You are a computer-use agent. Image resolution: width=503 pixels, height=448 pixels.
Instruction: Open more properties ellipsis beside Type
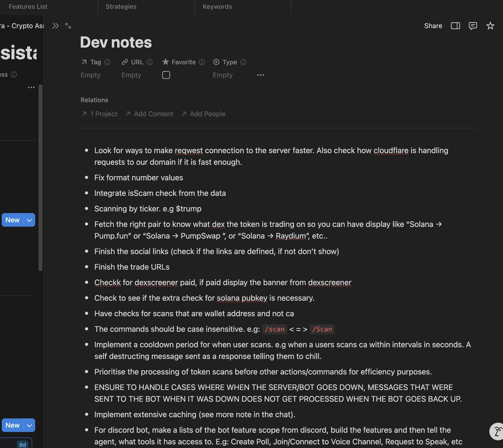[x=261, y=75]
